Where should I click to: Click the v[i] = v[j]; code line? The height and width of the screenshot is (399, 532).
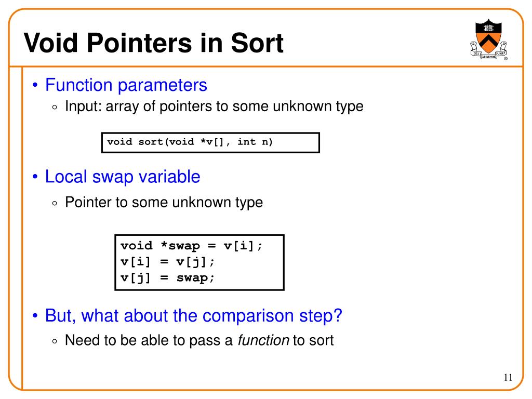tap(168, 262)
